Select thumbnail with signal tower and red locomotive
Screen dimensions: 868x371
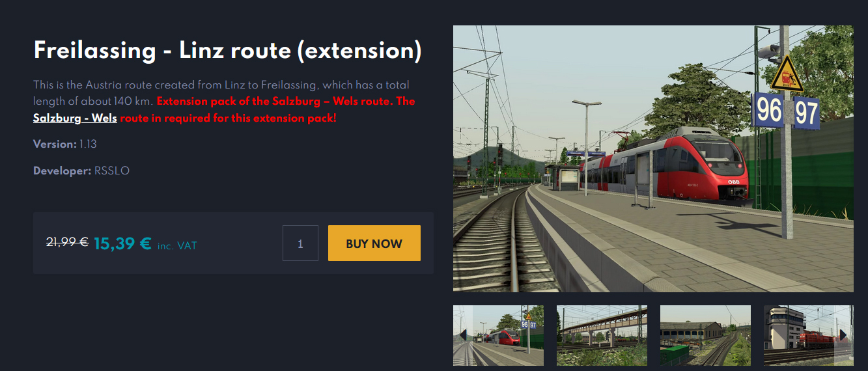pos(808,335)
